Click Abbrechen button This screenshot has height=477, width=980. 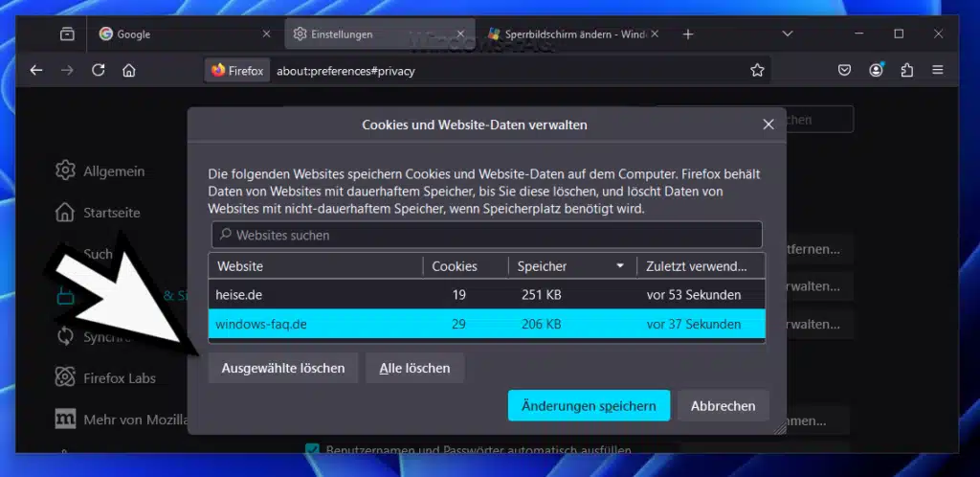click(724, 406)
